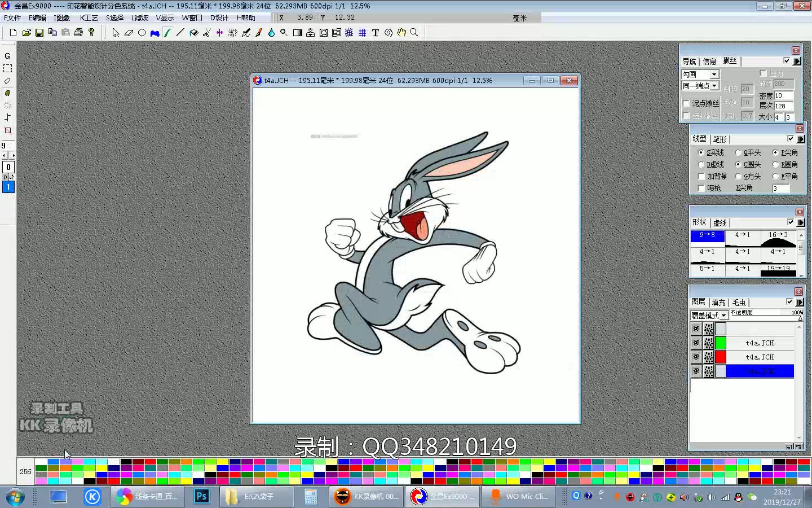Expand the 线型 panel arrow menu
Screen dimensions: 812x508
[x=801, y=139]
